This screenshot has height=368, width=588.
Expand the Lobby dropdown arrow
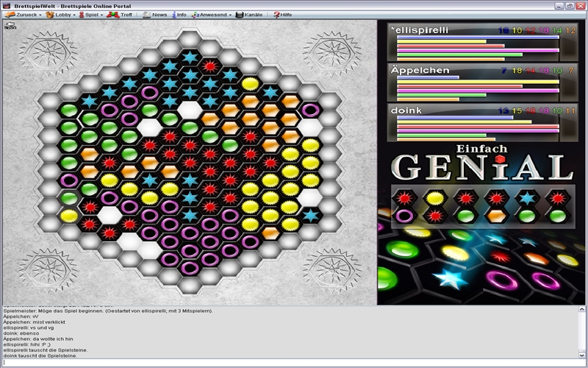[74, 15]
